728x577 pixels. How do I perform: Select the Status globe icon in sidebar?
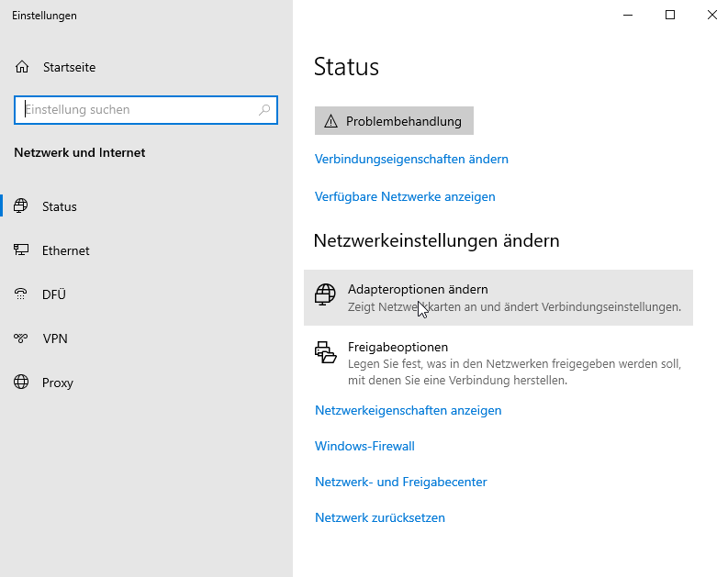click(x=21, y=205)
